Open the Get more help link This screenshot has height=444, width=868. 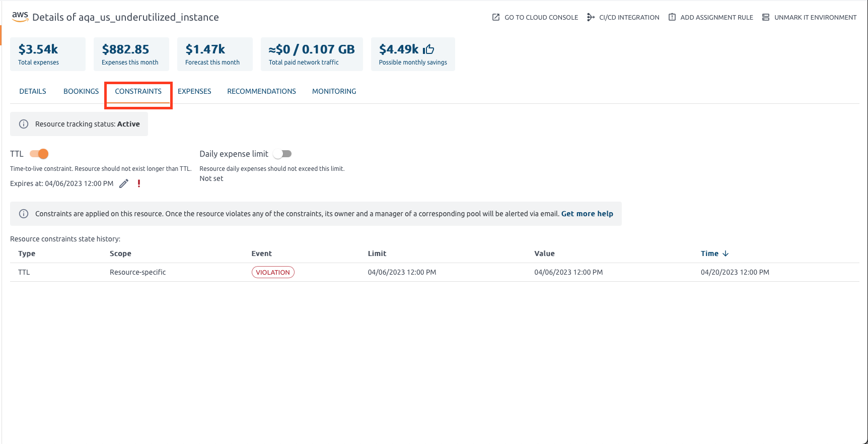(x=587, y=214)
